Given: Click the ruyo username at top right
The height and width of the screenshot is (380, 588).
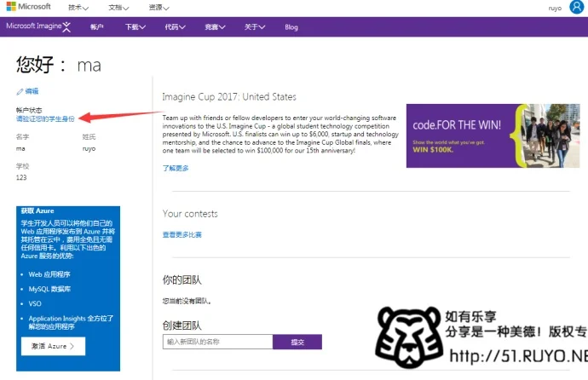Looking at the screenshot, I should point(555,9).
